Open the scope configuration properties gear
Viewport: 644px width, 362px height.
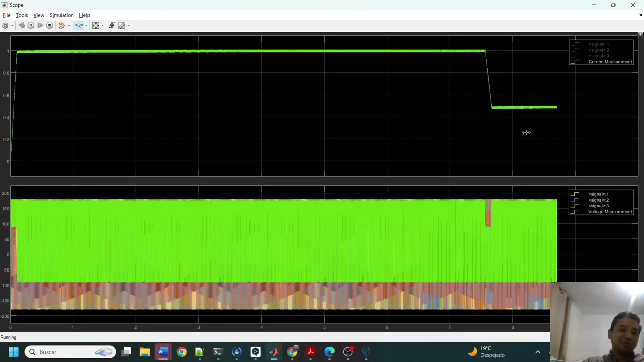[5, 25]
